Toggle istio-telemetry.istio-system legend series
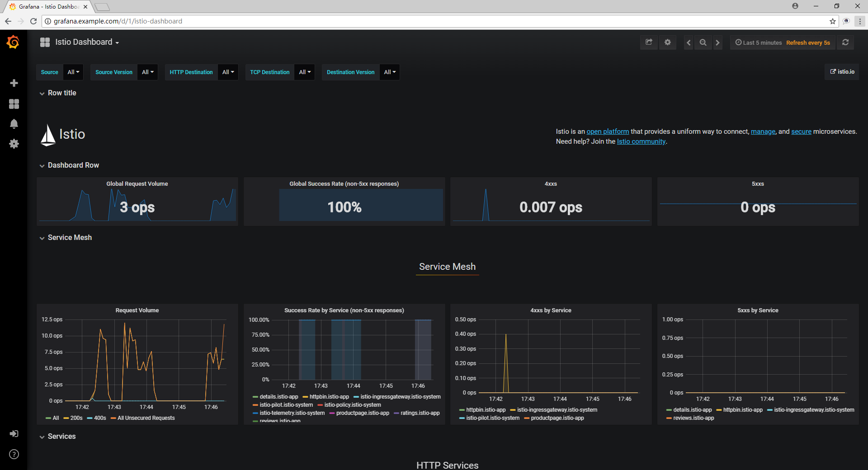Screen dimensions: 868x470 click(292, 413)
